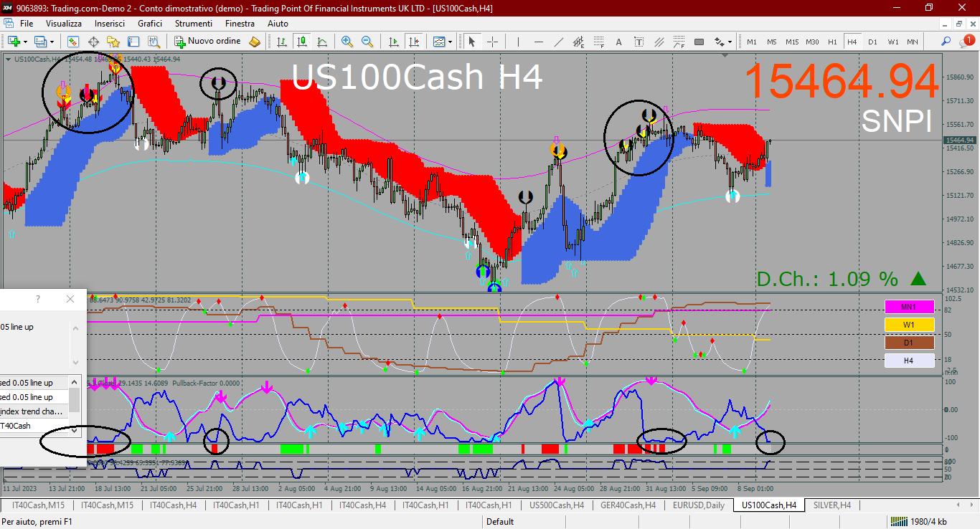Screen dimensions: 980x529
Task: Toggle the H4 timeframe toolbar button
Action: click(x=852, y=42)
